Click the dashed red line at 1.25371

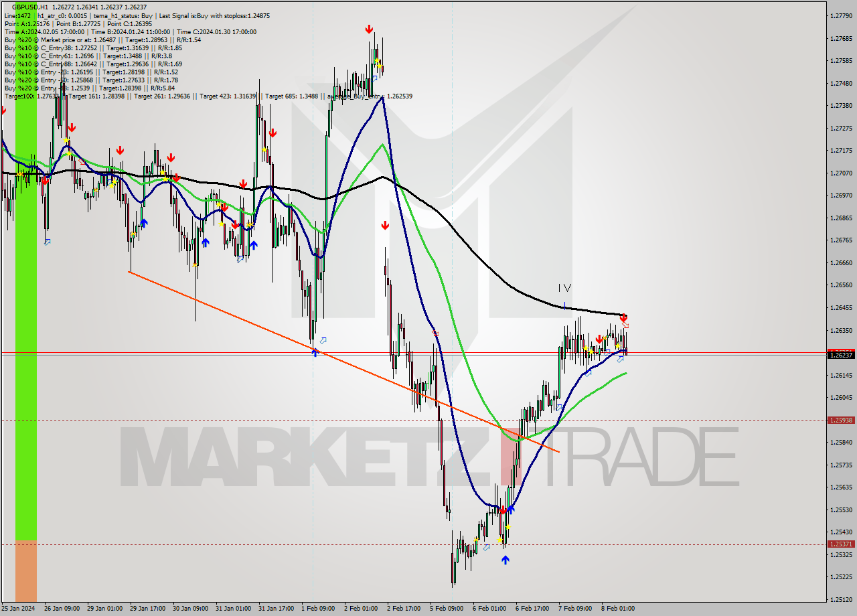point(413,544)
